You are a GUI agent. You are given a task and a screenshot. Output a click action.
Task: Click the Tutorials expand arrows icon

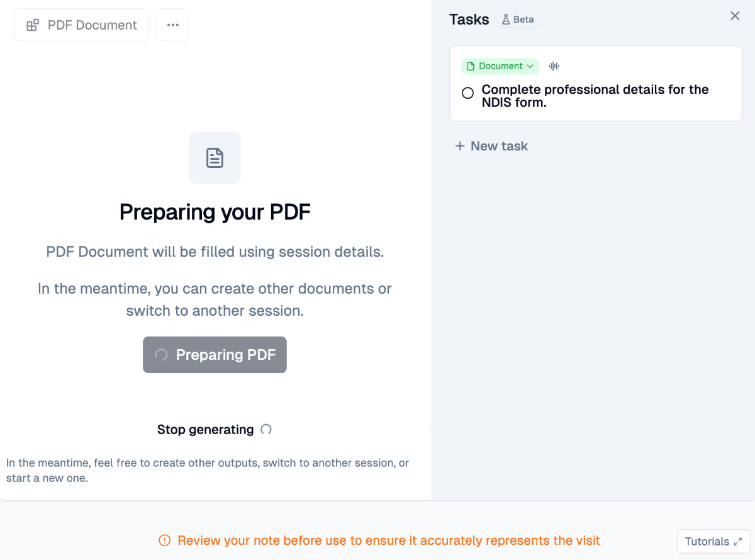[738, 542]
